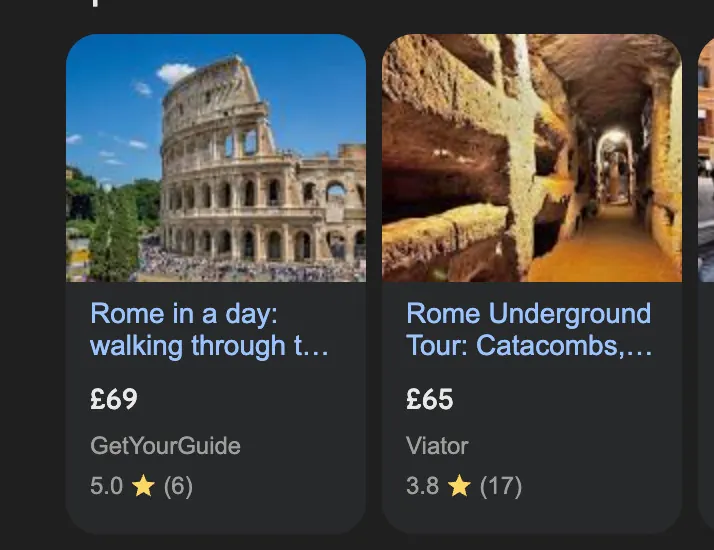Click the Viator provider name
This screenshot has height=550, width=714.
(437, 446)
